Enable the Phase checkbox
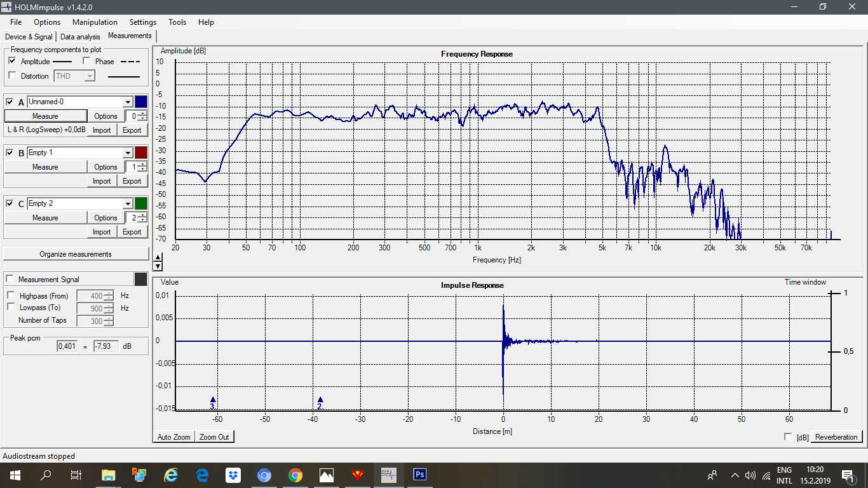The width and height of the screenshot is (868, 488). 86,61
